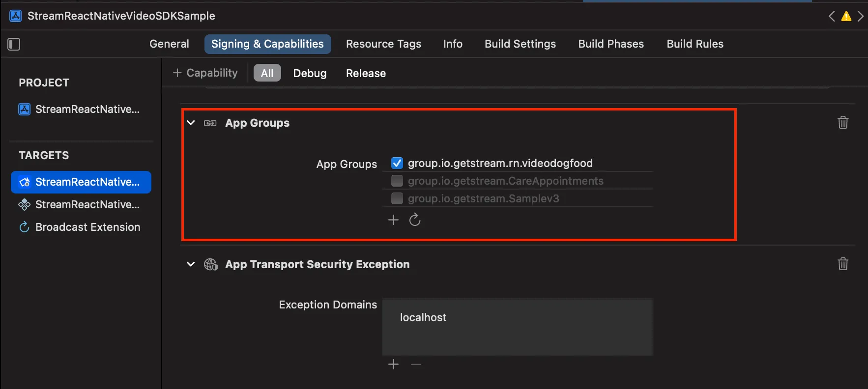Delete App Transport Security Exception trash icon
This screenshot has width=868, height=389.
pos(843,264)
